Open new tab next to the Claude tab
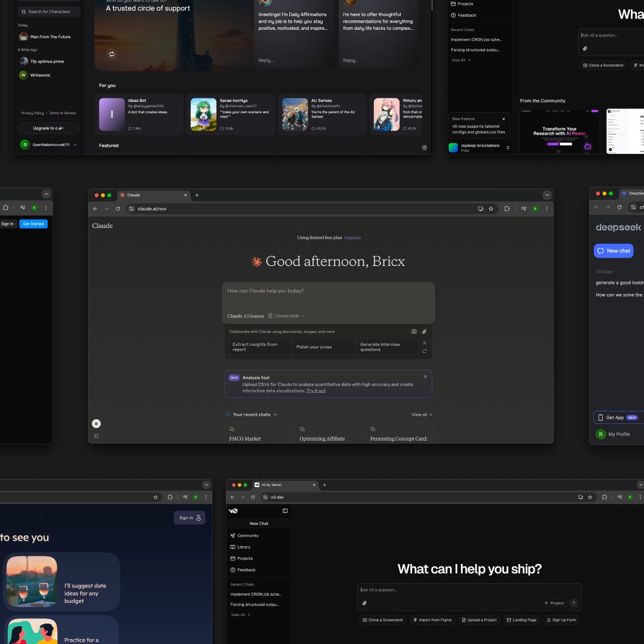Viewport: 644px width, 644px height. tap(197, 195)
